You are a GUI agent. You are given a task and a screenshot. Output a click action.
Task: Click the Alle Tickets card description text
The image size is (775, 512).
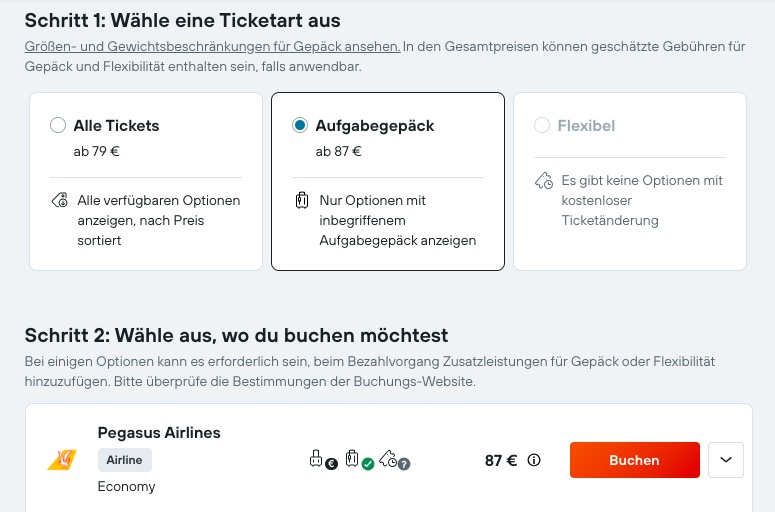coord(159,220)
